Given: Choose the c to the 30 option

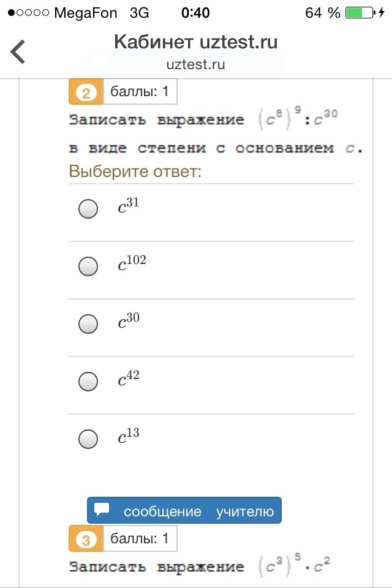Looking at the screenshot, I should tap(89, 324).
